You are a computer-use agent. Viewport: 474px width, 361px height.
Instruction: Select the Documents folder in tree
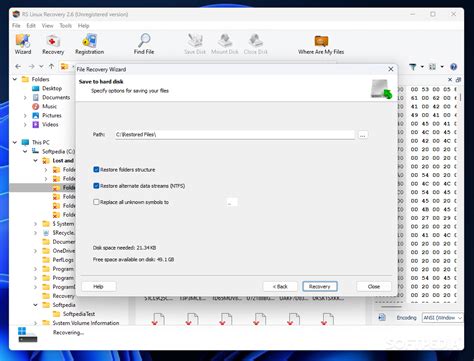pyautogui.click(x=56, y=97)
